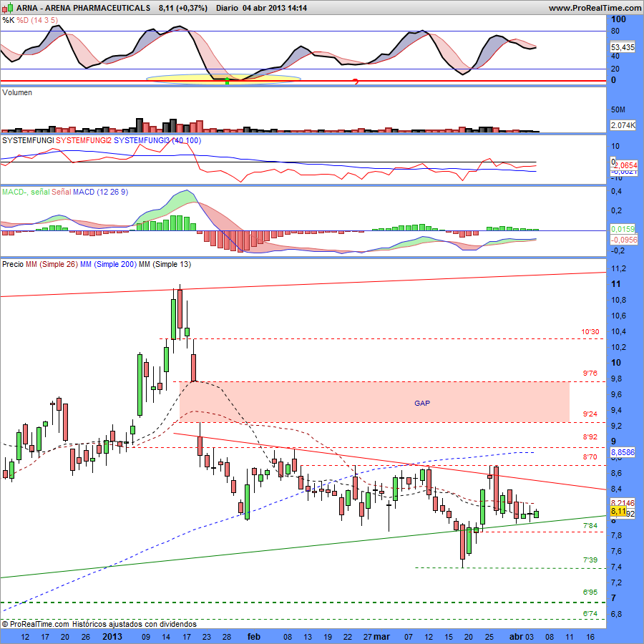Click the candlestick chart icon beside ARNA
The height and width of the screenshot is (644, 644).
point(7,8)
